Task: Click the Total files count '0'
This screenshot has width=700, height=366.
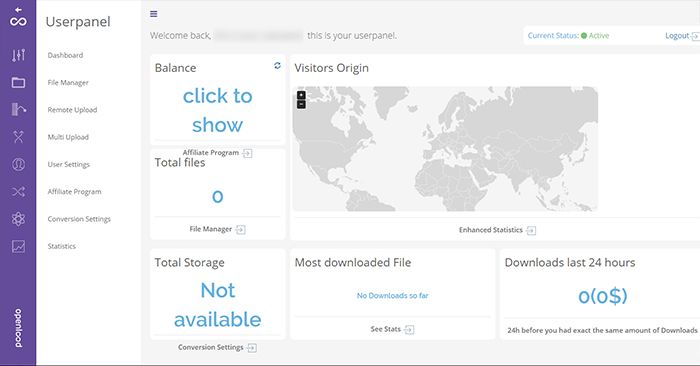Action: (217, 196)
